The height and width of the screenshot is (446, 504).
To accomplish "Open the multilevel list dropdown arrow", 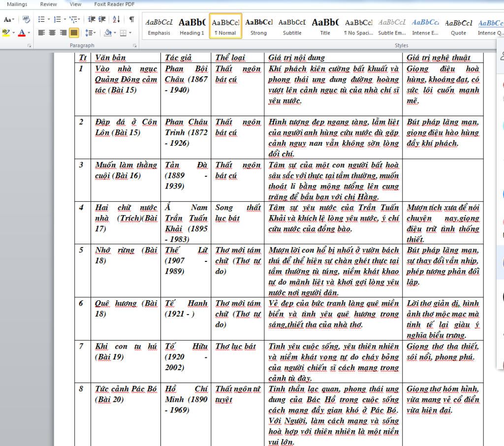I will (x=79, y=20).
